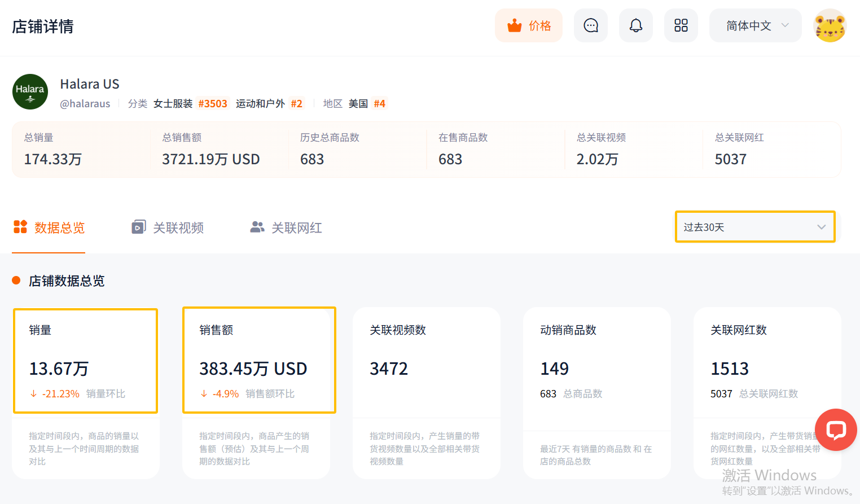This screenshot has height=504, width=860.
Task: Click the Halara store logo
Action: 30,92
